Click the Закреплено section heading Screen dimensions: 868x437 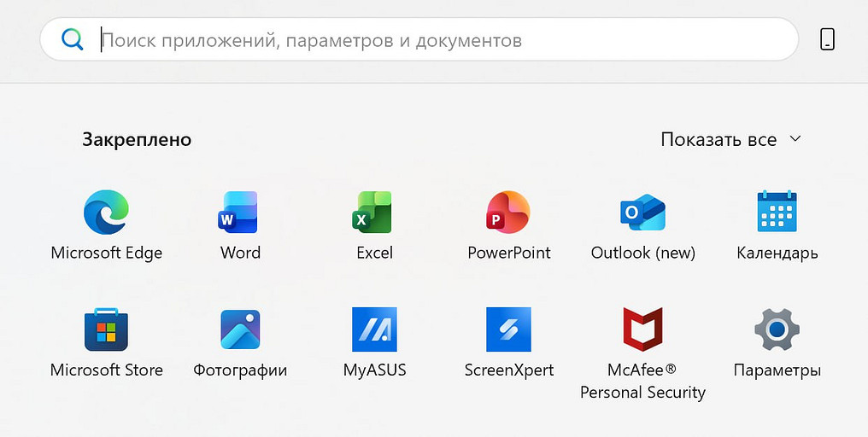coord(137,139)
